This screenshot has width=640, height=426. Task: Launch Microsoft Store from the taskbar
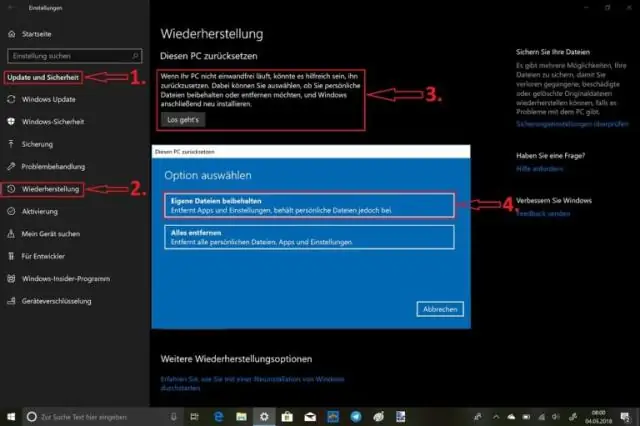pos(287,415)
